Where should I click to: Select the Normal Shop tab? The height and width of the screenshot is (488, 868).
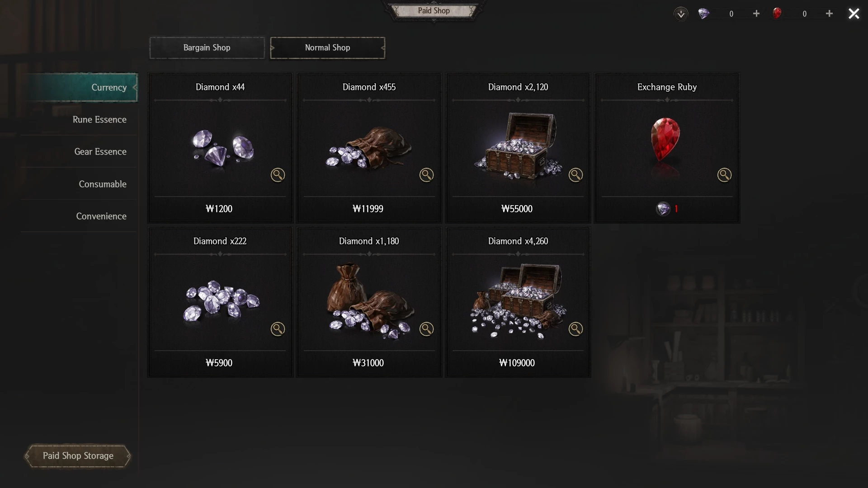328,48
